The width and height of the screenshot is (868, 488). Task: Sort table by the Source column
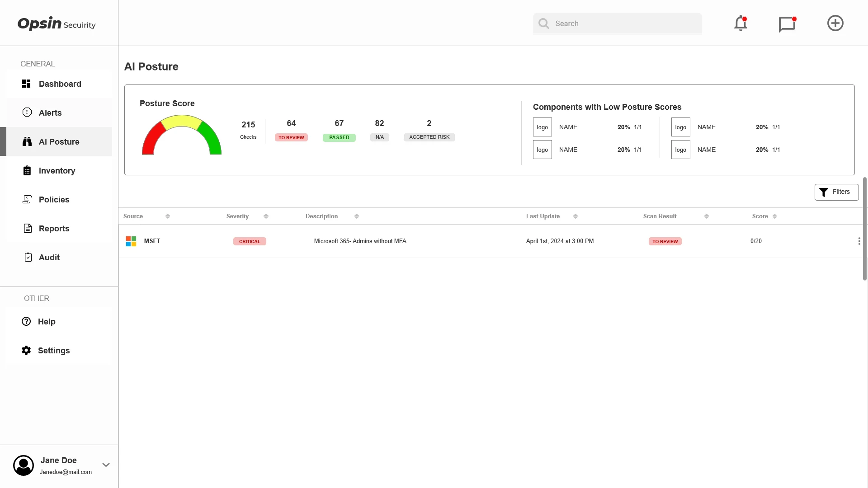click(x=168, y=216)
